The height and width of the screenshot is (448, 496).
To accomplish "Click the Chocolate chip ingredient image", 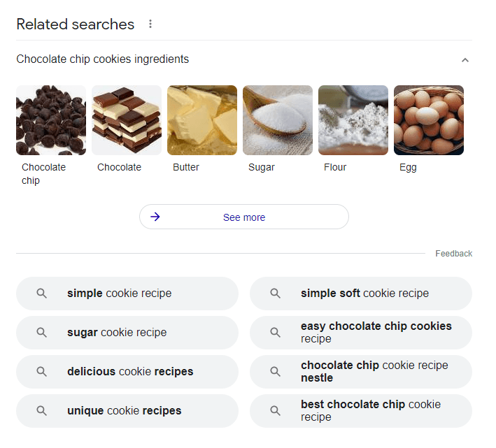I will coord(51,120).
